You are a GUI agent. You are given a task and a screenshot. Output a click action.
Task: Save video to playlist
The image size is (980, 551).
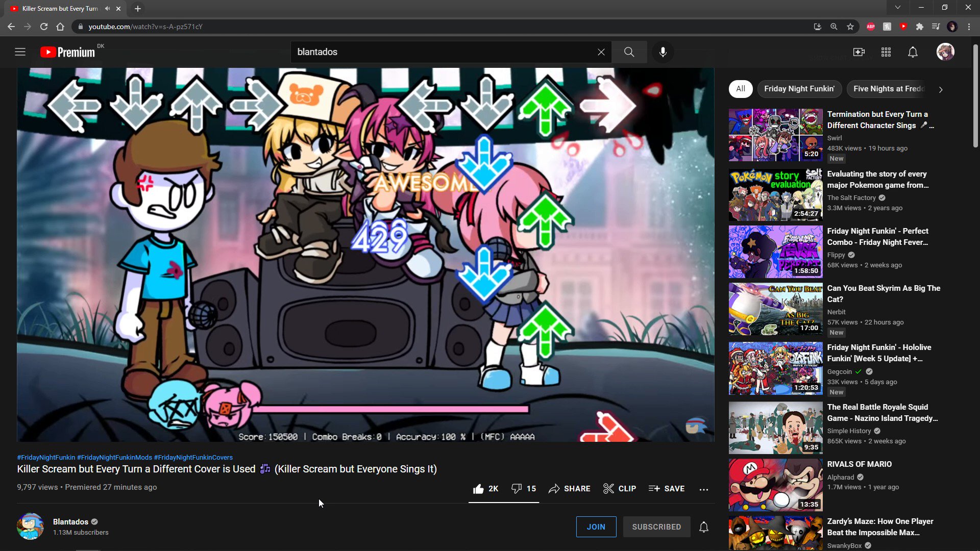pyautogui.click(x=666, y=489)
